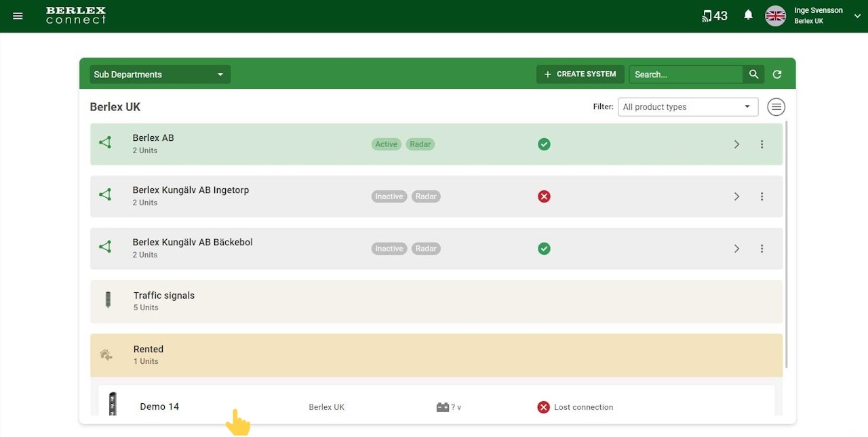Open the Sub Departments dropdown

point(160,75)
